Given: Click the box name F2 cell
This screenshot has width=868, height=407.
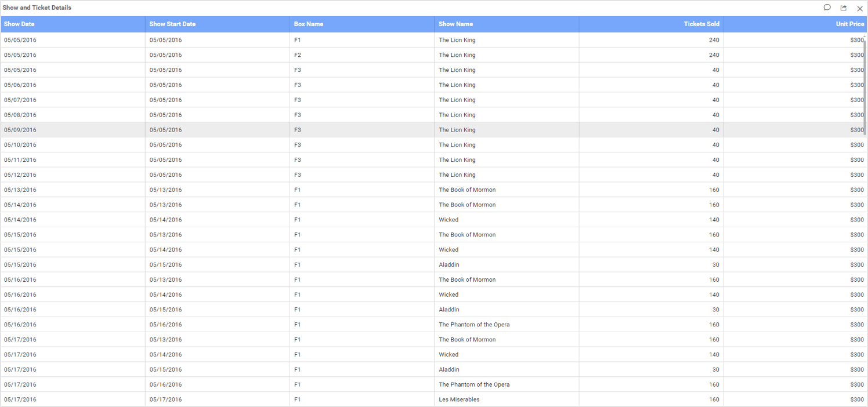Looking at the screenshot, I should 298,54.
